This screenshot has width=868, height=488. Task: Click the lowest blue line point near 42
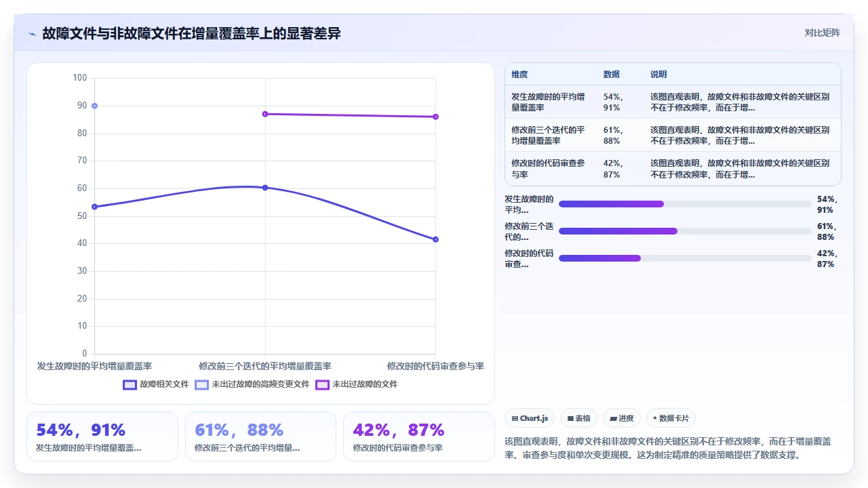tap(435, 239)
